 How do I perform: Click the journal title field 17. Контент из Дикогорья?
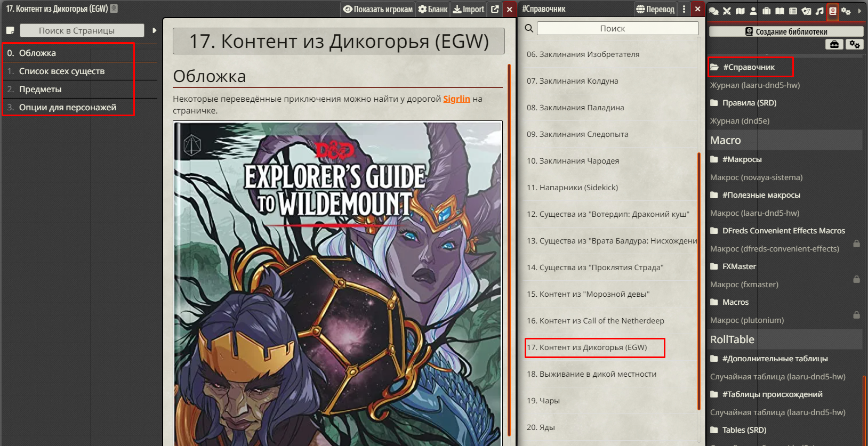[x=339, y=41]
